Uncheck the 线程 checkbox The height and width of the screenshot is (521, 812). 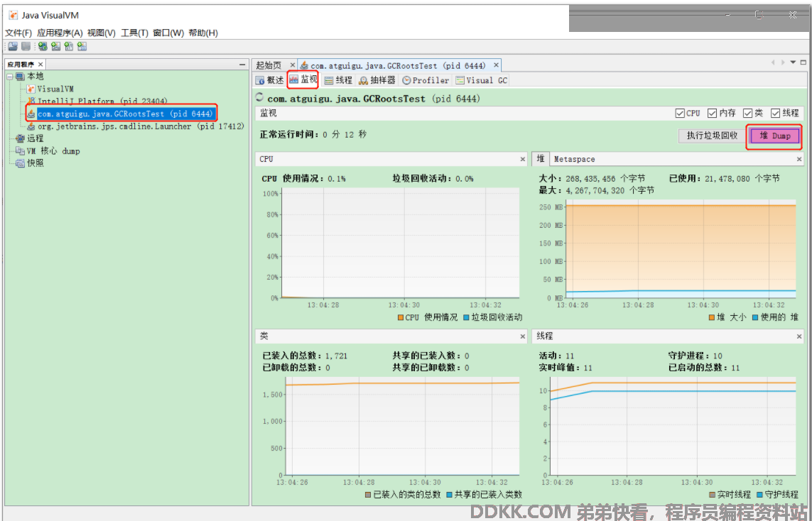(x=775, y=114)
